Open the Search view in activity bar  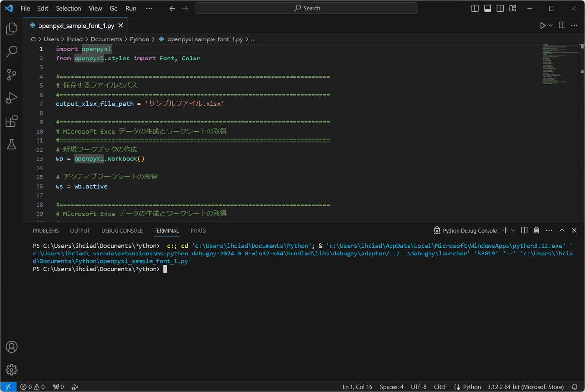click(x=11, y=52)
